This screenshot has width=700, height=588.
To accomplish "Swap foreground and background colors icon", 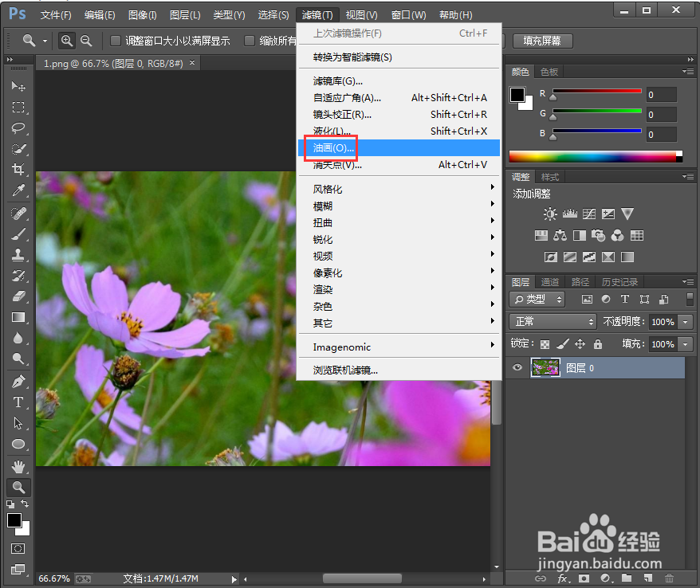I will pyautogui.click(x=25, y=504).
